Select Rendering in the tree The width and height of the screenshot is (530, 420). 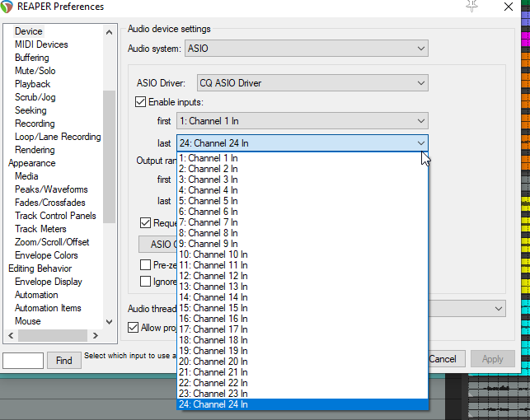[35, 150]
